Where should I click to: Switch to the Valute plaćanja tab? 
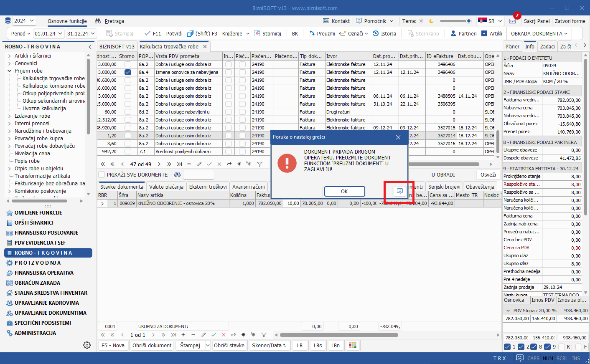pos(166,187)
